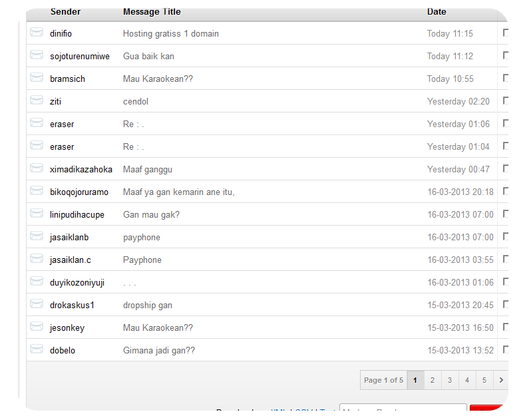Viewport: 527px width, 420px height.
Task: Click the envelope icon beside duyikozoniyuji
Action: (37, 281)
